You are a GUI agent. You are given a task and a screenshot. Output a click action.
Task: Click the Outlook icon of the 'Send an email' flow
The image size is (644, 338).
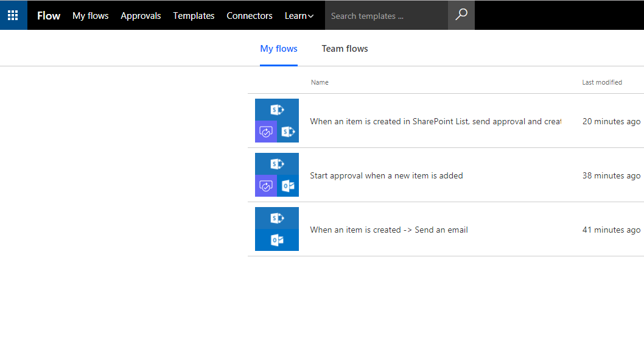277,240
